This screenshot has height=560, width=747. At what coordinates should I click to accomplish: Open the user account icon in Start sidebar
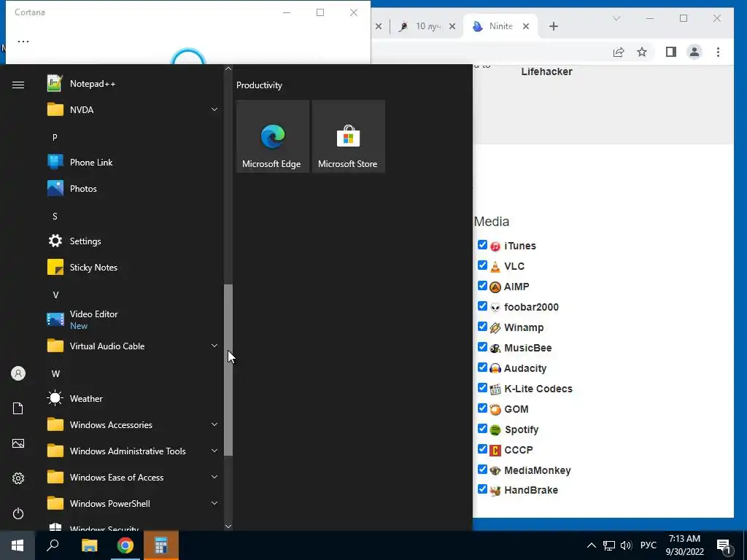18,373
